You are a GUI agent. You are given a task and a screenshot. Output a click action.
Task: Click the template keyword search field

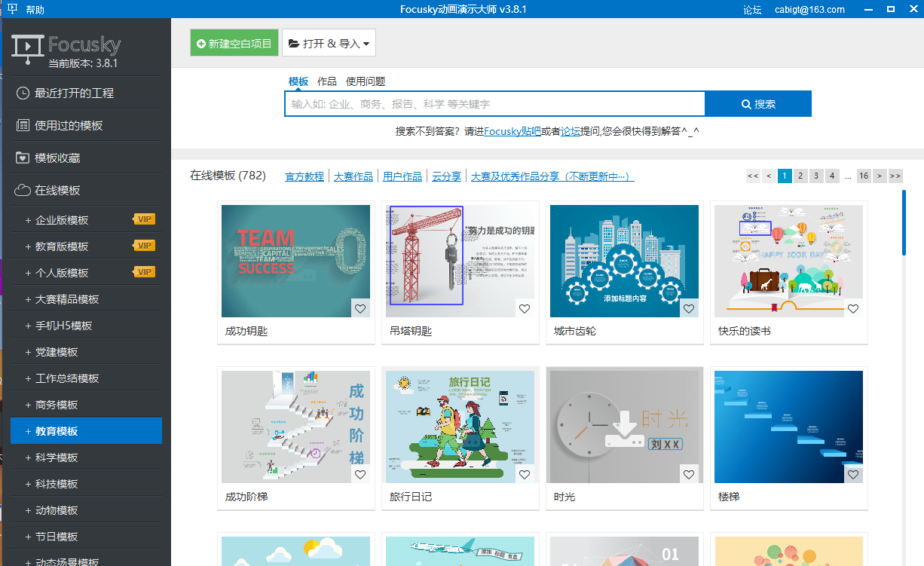[494, 104]
